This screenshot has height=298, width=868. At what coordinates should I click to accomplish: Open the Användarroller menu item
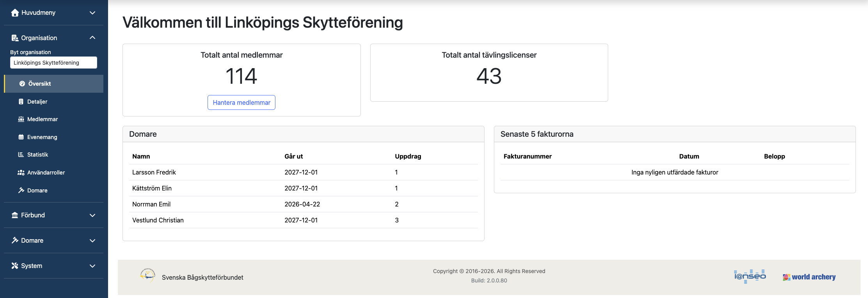tap(54, 173)
